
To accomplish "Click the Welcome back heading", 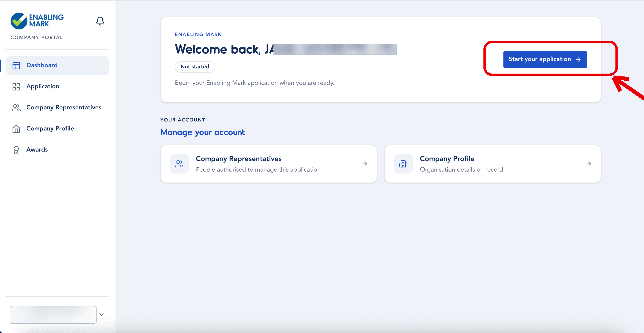I will click(x=286, y=49).
